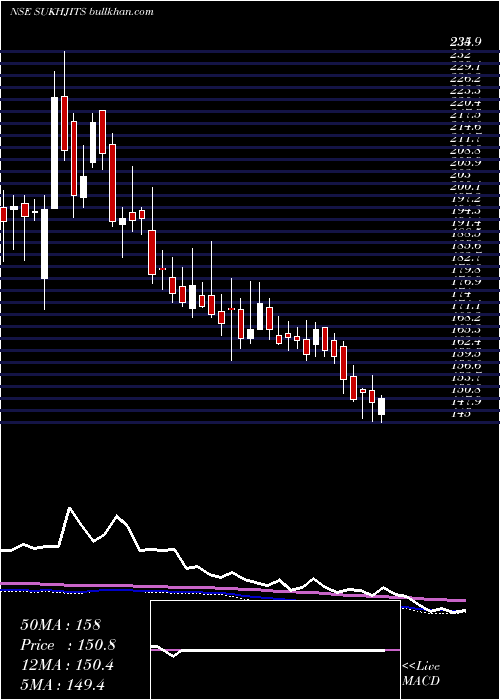Click the 5MA : 149.4 value
Image resolution: width=500 pixels, height=700 pixels.
(62, 684)
